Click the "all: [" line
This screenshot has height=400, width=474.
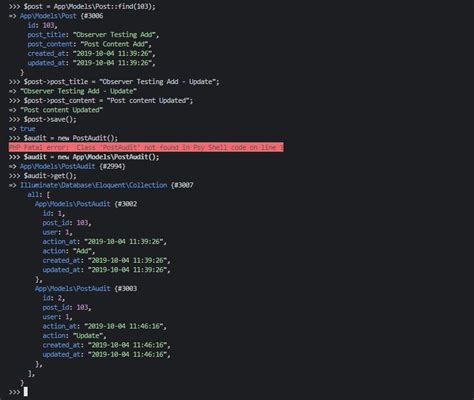(39, 194)
